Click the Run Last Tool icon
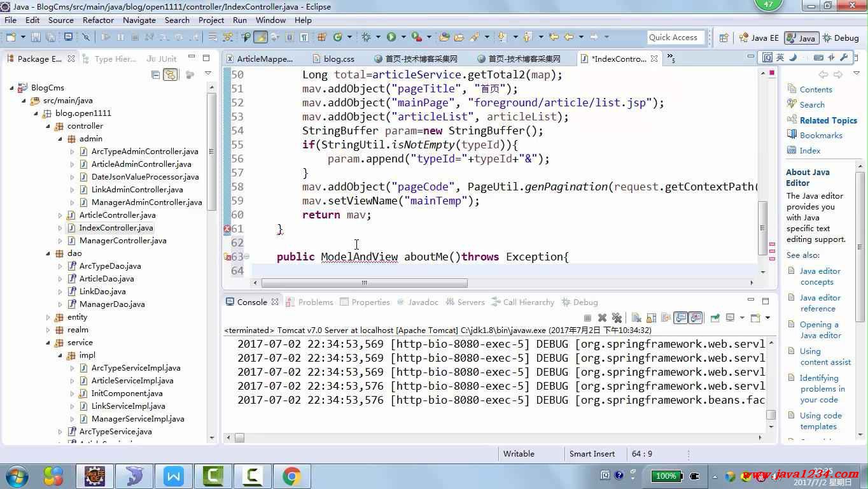Screen dimensions: 868x489 (416, 37)
